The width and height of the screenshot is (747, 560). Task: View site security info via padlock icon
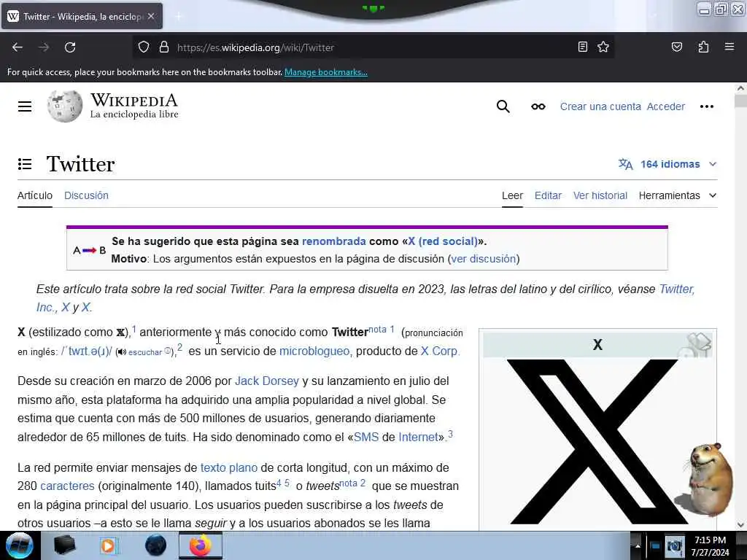coord(164,47)
